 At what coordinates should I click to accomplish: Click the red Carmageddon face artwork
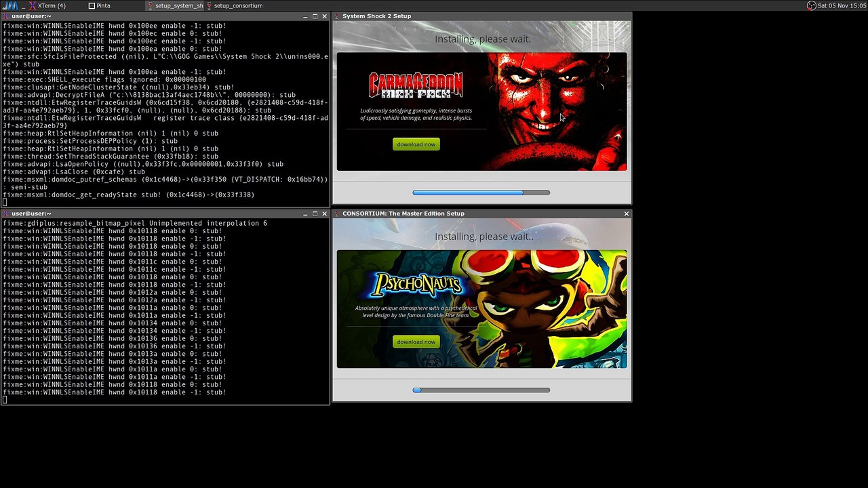click(x=556, y=112)
